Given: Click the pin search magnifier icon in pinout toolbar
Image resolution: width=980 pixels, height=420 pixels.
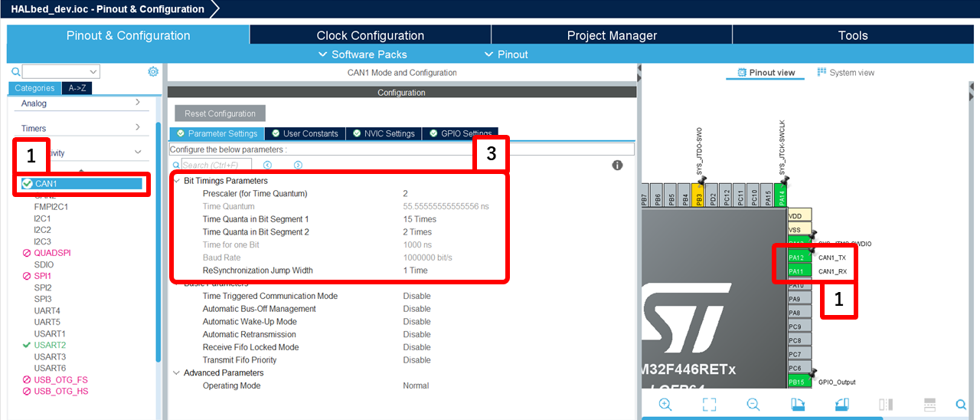Looking at the screenshot, I should click(962, 404).
